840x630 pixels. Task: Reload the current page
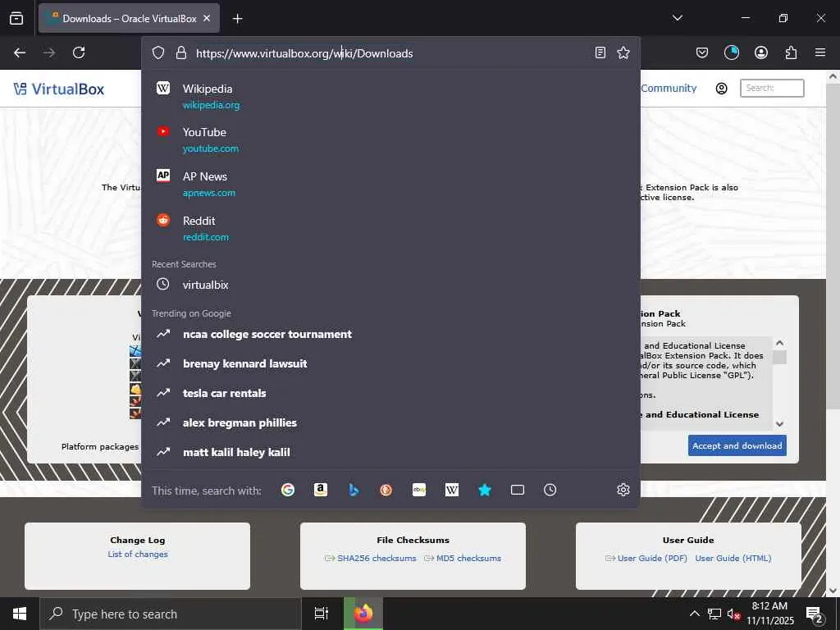(79, 52)
